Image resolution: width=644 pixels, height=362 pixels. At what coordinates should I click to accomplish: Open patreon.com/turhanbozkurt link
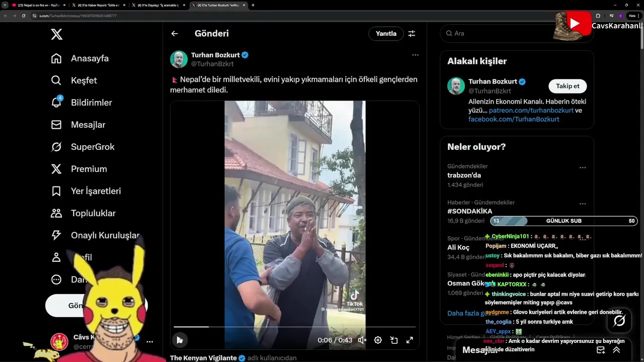point(531,110)
